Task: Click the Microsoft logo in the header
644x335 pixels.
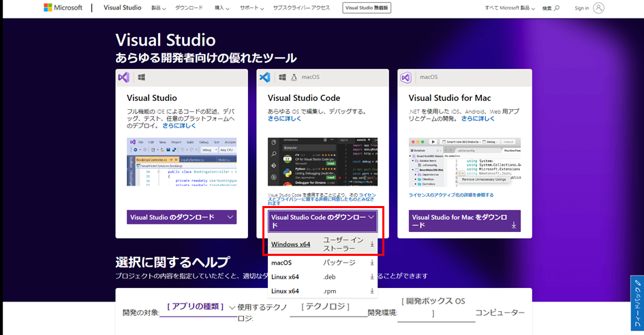Action: [63, 8]
